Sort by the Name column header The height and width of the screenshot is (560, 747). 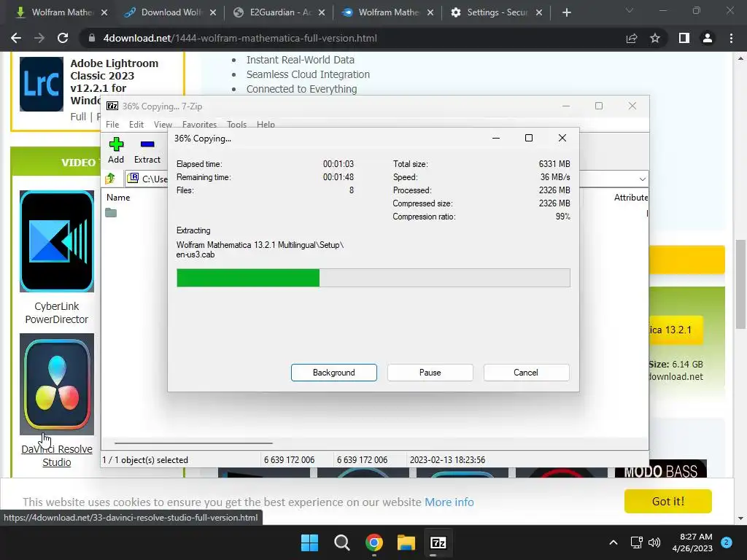118,197
